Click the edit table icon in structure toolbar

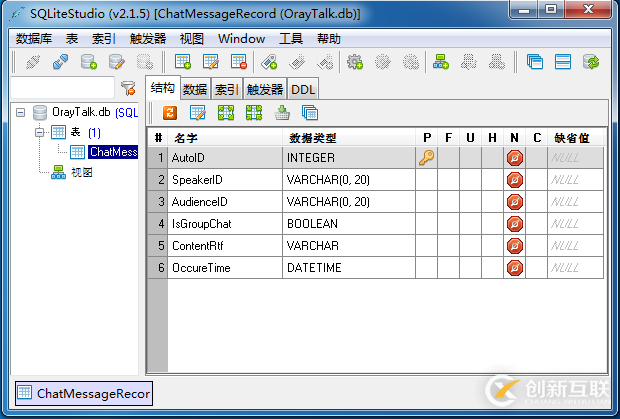coord(198,113)
